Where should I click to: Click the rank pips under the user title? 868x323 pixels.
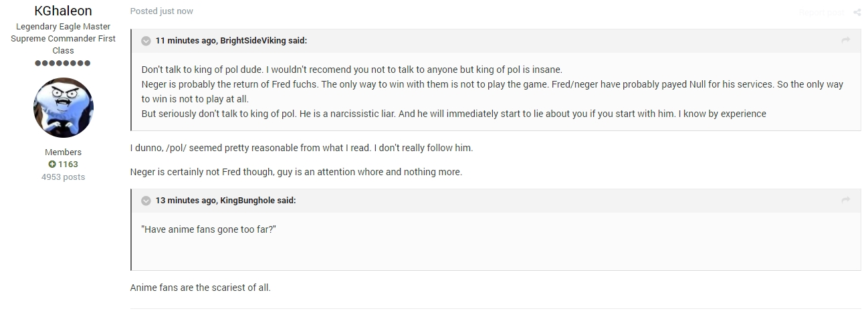click(x=62, y=64)
